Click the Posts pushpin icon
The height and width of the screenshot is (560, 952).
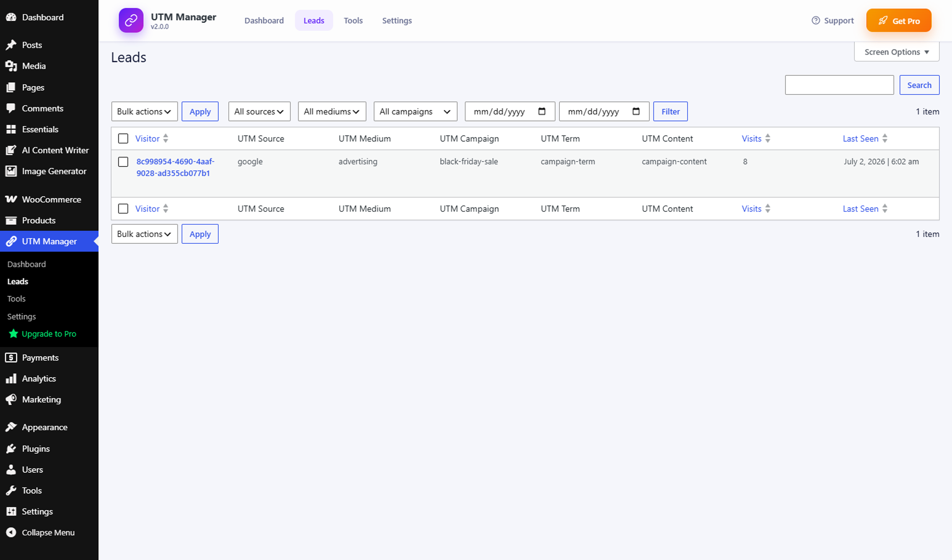click(x=11, y=45)
